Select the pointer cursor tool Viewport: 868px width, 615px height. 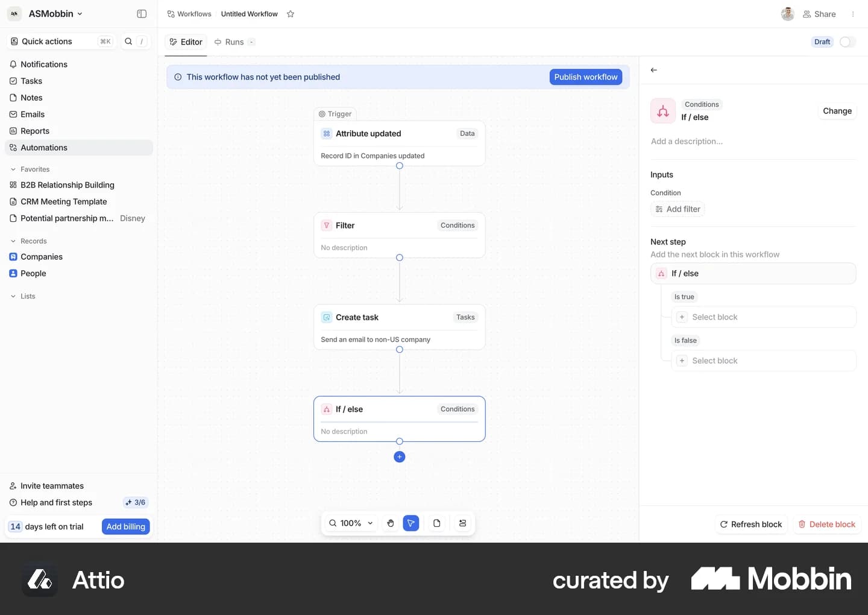(x=411, y=523)
